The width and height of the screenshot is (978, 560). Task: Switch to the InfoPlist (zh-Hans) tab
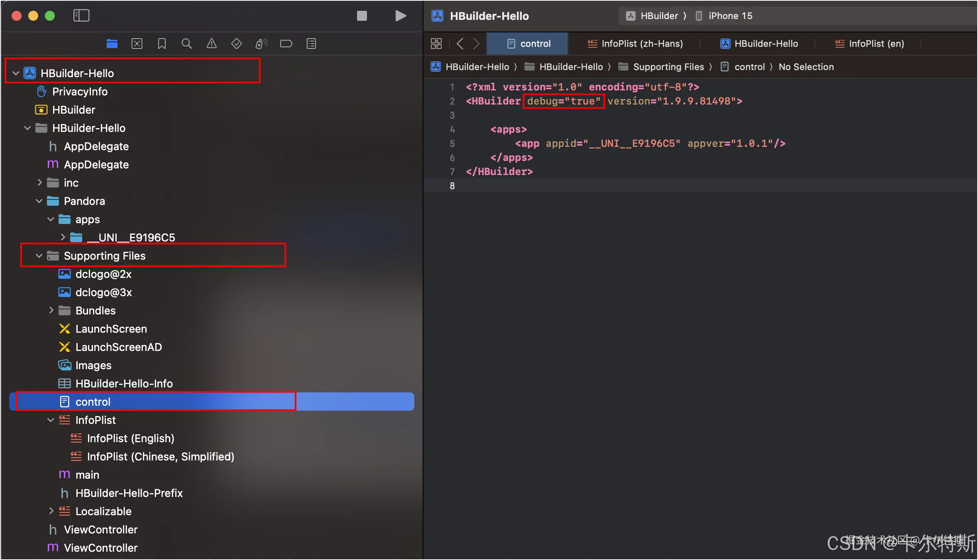pyautogui.click(x=635, y=44)
